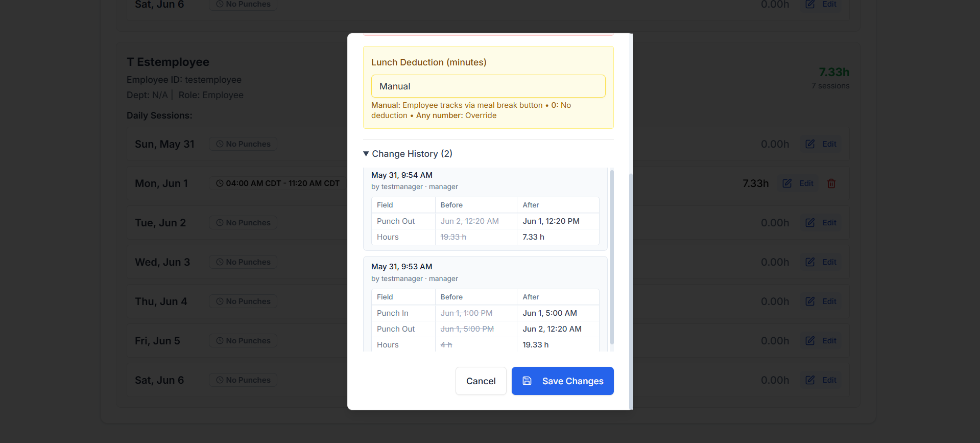Image resolution: width=980 pixels, height=443 pixels.
Task: Click the save disk icon in Save Changes
Action: (527, 381)
